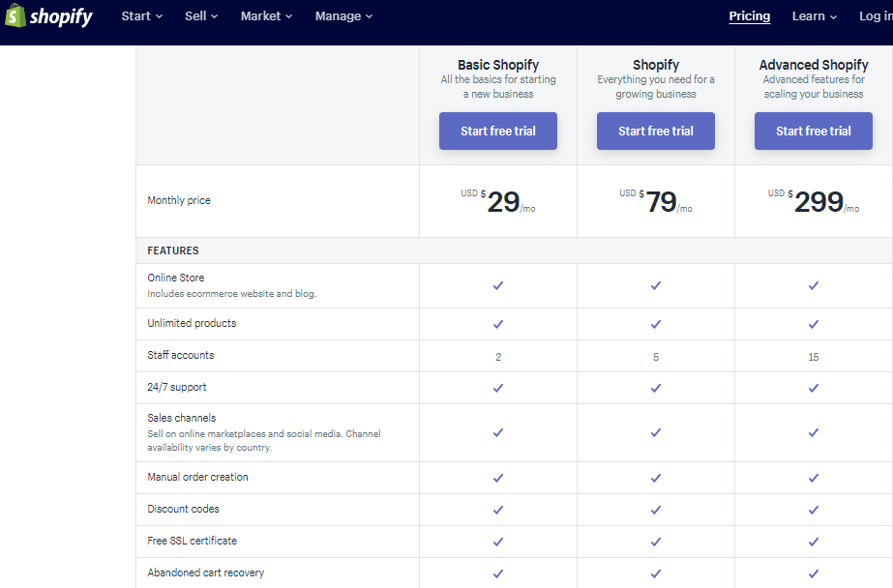Click Online Store checkmark under Basic Shopify
This screenshot has width=893, height=588.
[498, 285]
